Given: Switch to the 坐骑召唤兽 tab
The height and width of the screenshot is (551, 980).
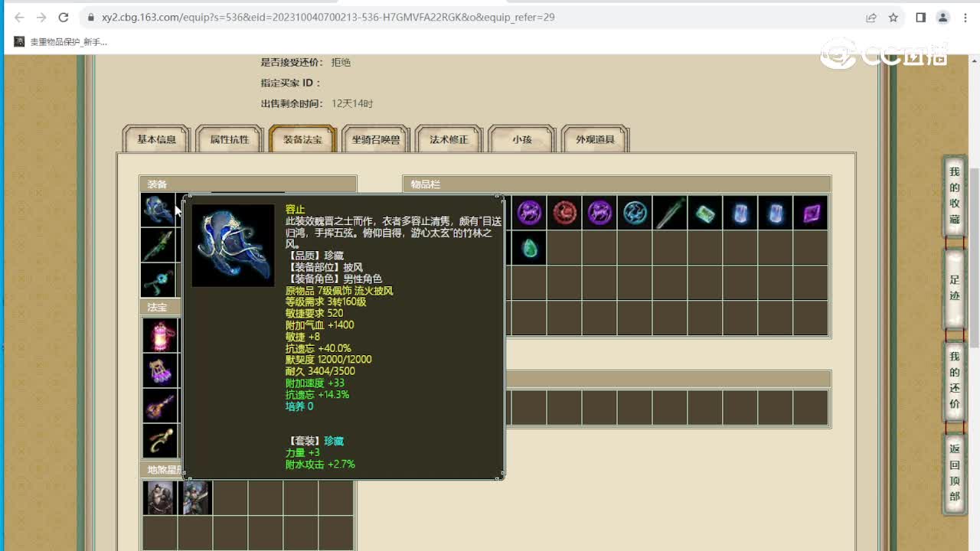Looking at the screenshot, I should tap(376, 139).
